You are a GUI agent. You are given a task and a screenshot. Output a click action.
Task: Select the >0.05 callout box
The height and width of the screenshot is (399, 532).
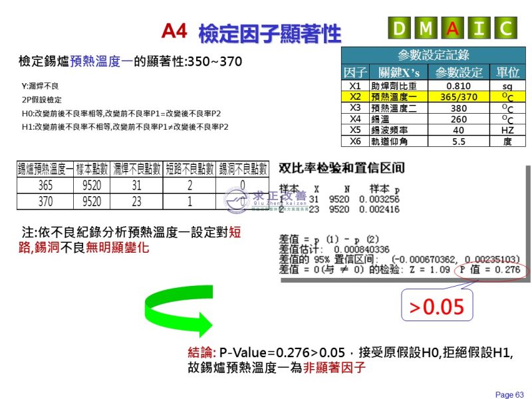(436, 307)
